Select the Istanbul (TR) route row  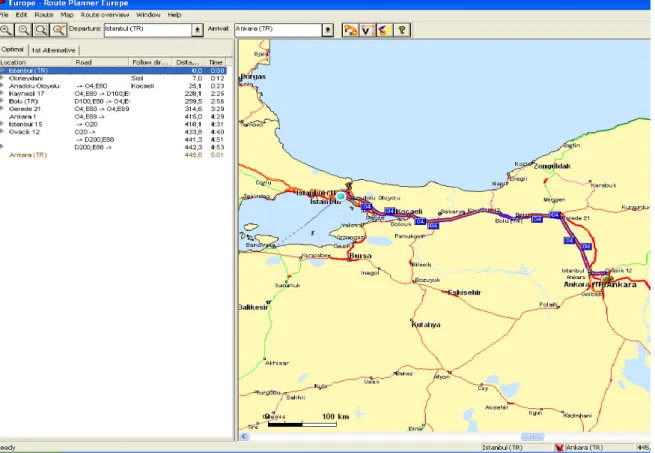[113, 71]
